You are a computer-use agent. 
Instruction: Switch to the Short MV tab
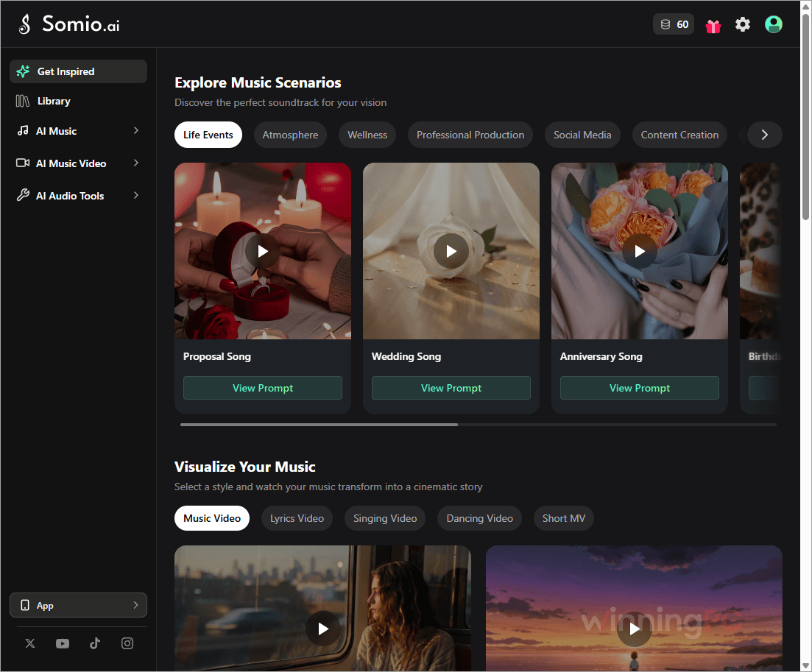(563, 518)
